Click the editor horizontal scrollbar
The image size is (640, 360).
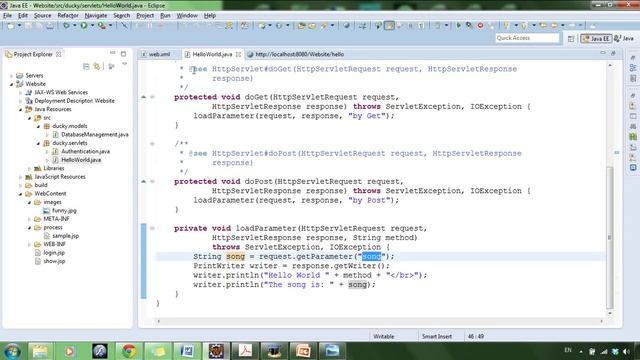coord(380,321)
